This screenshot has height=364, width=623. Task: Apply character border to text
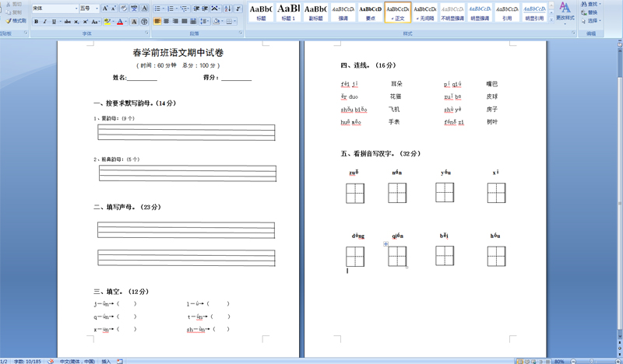(x=144, y=9)
